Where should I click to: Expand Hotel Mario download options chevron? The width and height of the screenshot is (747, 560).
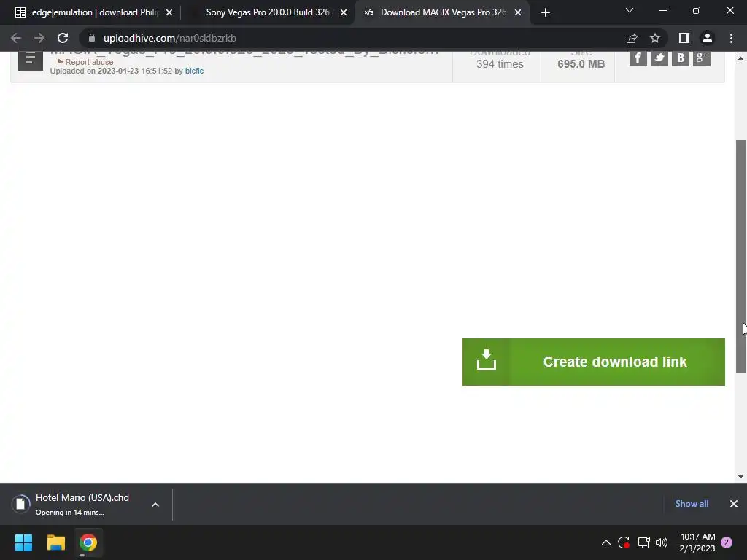[x=155, y=505]
